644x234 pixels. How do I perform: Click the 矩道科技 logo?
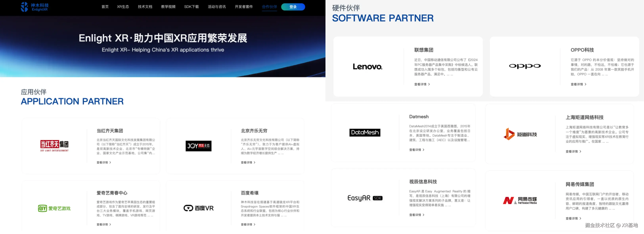(x=520, y=134)
